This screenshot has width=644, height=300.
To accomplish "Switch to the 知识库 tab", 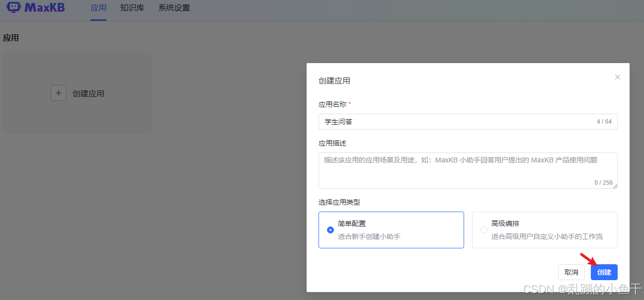I will [132, 8].
